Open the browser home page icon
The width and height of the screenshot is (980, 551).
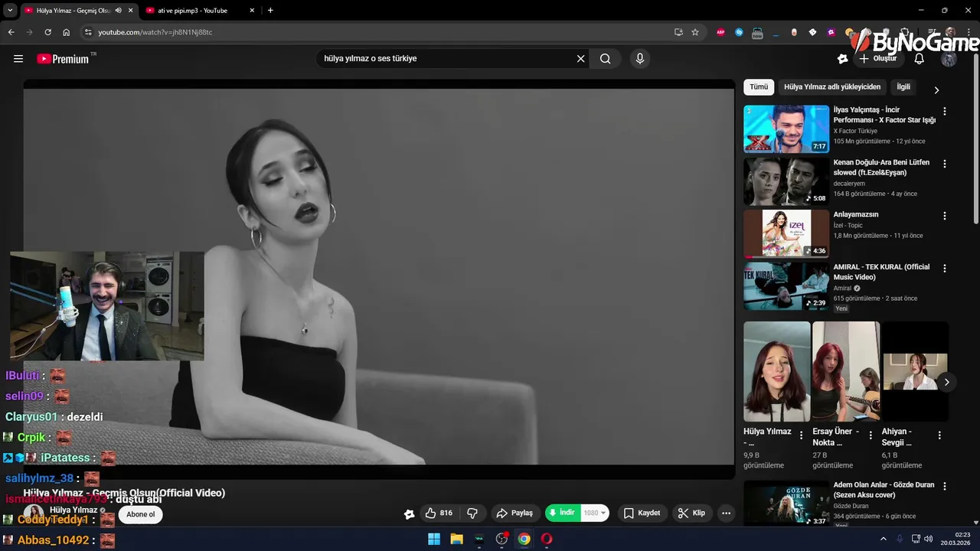tap(67, 32)
